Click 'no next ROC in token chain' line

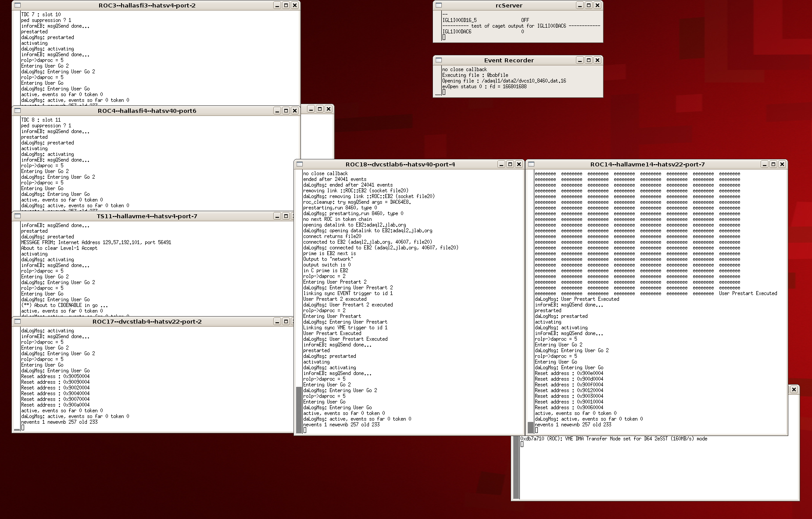pyautogui.click(x=337, y=219)
